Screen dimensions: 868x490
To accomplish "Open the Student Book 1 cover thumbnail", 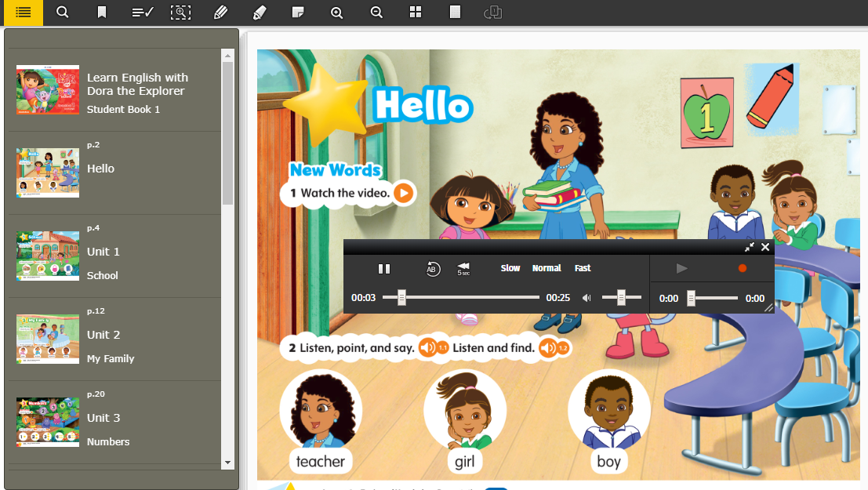I will click(x=48, y=89).
